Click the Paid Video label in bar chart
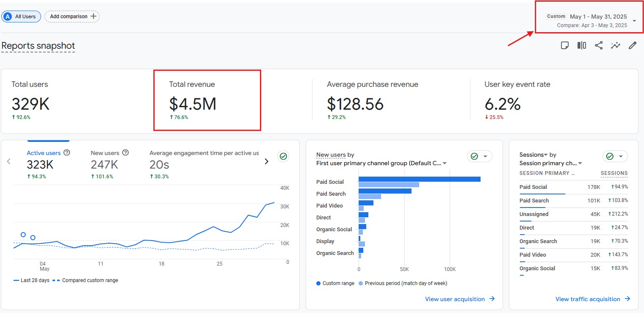 329,206
